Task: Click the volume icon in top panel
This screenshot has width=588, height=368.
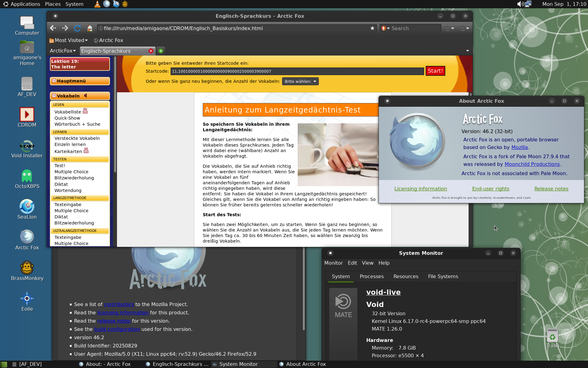Action: point(520,4)
